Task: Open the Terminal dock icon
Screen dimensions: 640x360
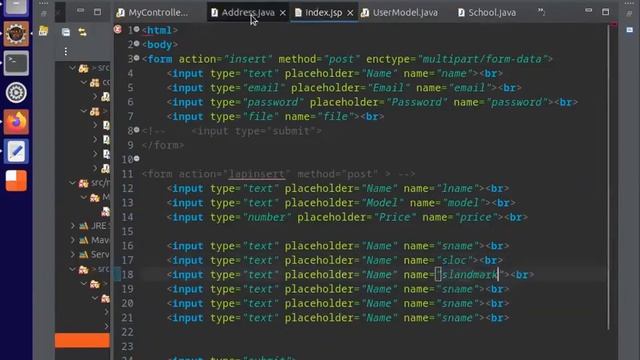Action: click(16, 63)
